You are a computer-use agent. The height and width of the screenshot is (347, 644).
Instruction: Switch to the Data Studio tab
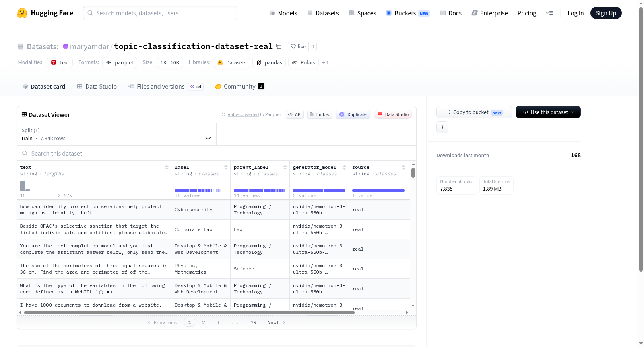pos(97,86)
